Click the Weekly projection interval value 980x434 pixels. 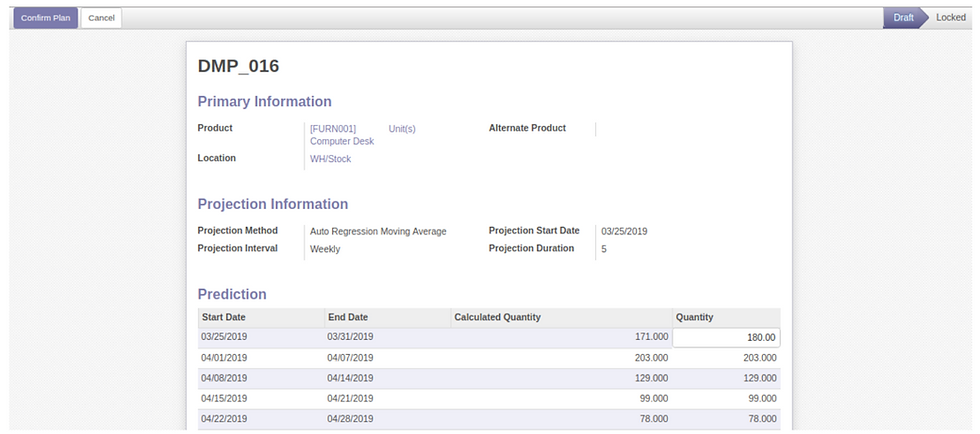click(325, 249)
